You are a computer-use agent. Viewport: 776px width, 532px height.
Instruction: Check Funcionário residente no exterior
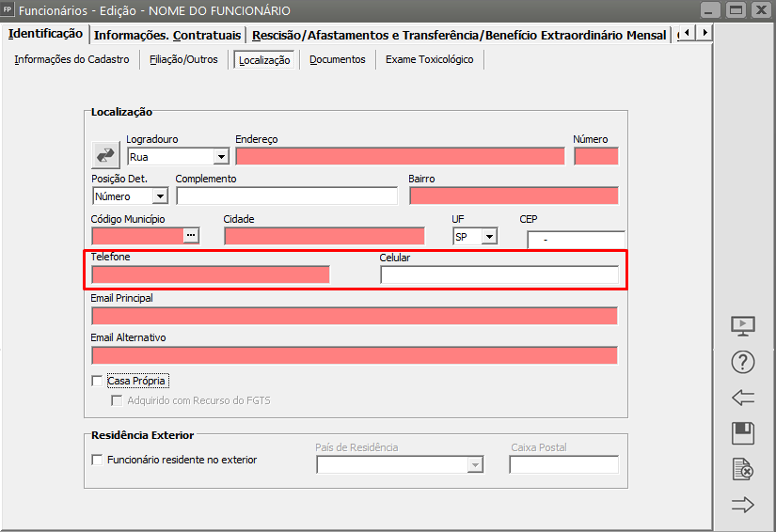click(97, 461)
